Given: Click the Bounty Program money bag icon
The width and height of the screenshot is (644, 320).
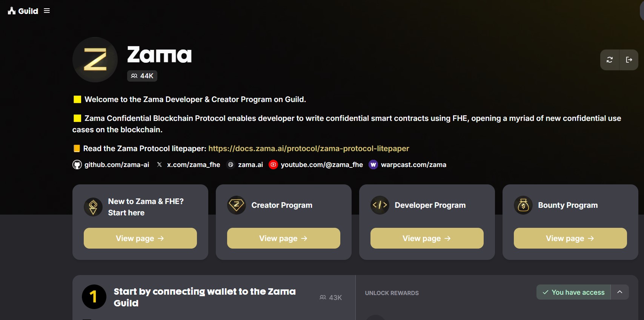Looking at the screenshot, I should [523, 205].
